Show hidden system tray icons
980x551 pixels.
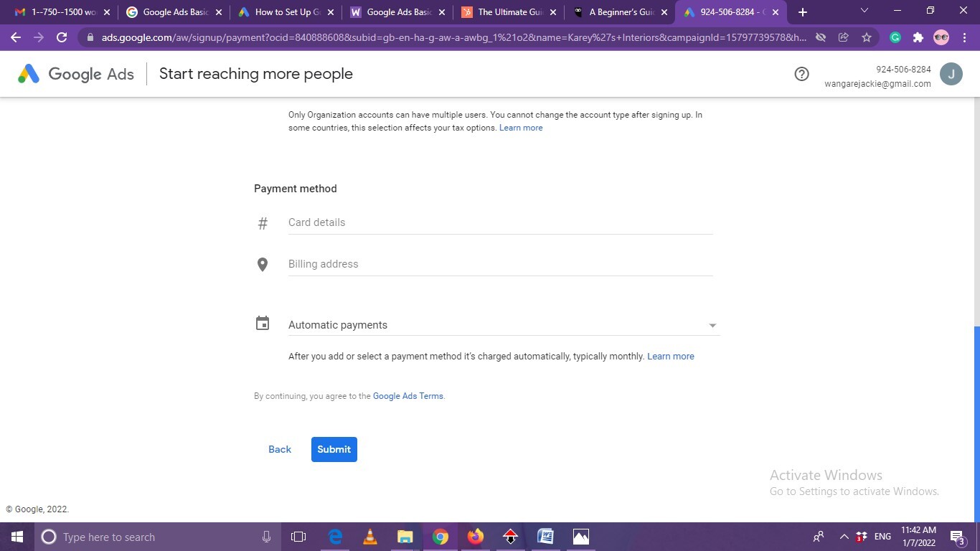coord(844,537)
